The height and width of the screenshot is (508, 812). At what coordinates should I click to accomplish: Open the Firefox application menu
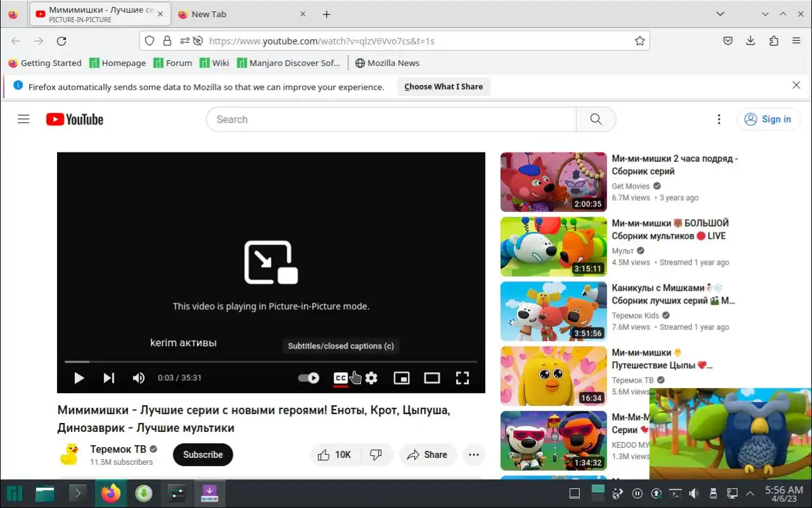pos(796,41)
